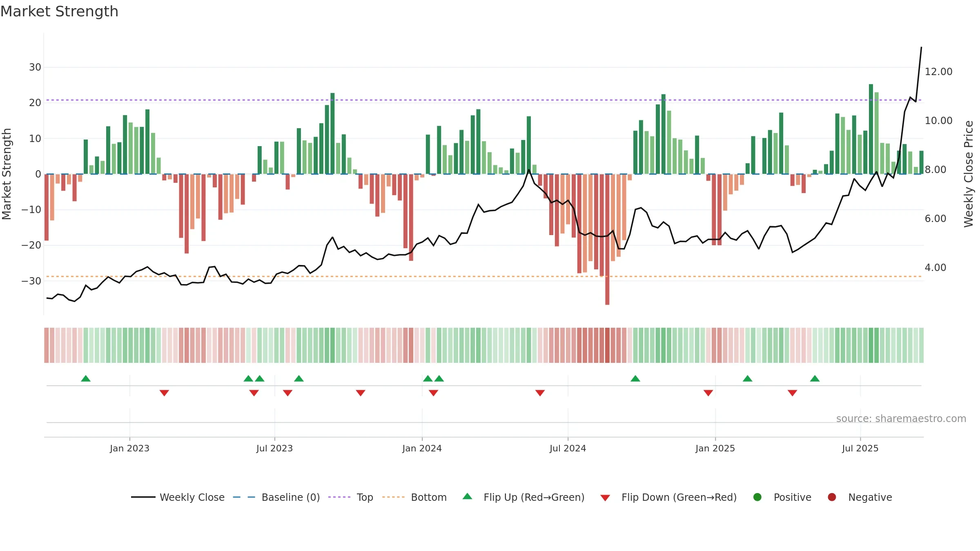Click the orange dotted Bottom line sample in legend
The image size is (980, 551).
394,497
